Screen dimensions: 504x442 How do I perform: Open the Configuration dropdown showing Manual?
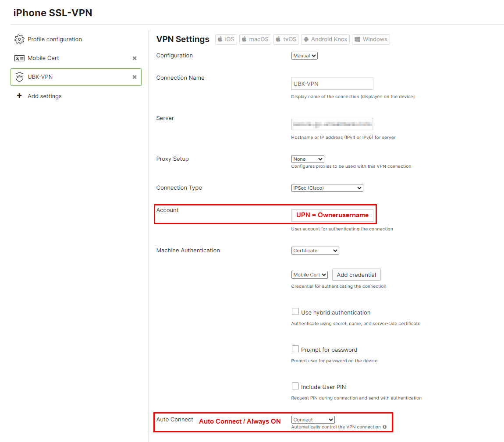tap(304, 55)
